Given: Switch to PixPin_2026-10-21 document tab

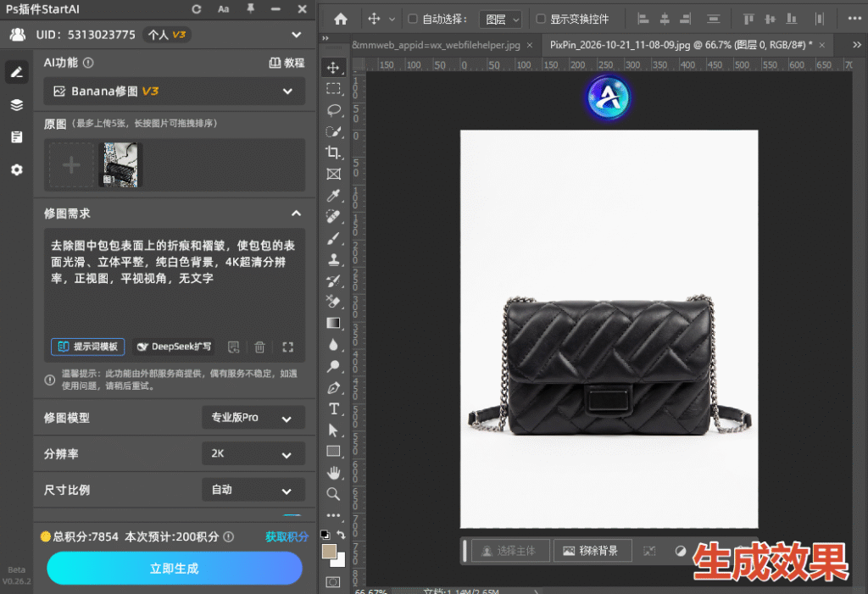Looking at the screenshot, I should (681, 45).
